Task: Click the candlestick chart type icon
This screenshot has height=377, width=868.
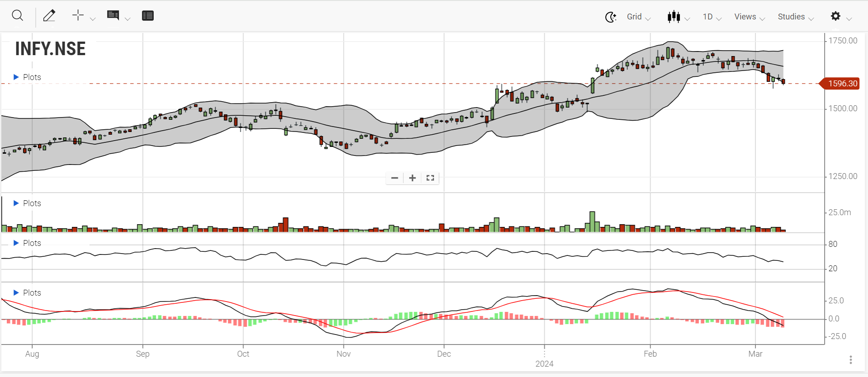Action: click(x=674, y=17)
